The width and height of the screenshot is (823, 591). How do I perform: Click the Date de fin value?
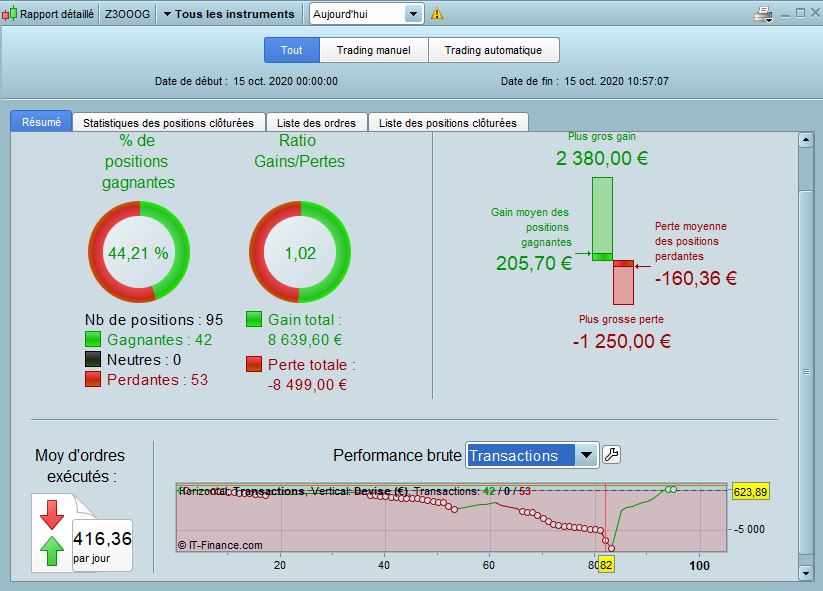pos(617,81)
